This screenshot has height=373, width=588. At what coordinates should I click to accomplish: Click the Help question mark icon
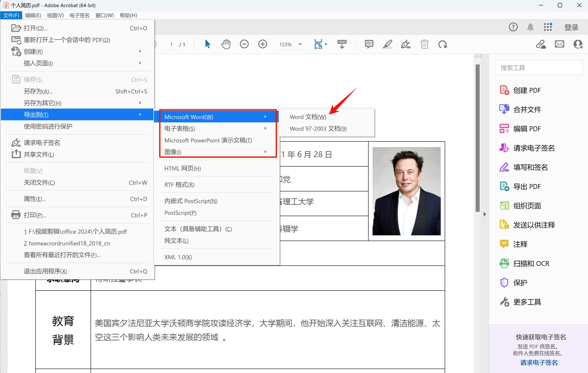click(513, 27)
